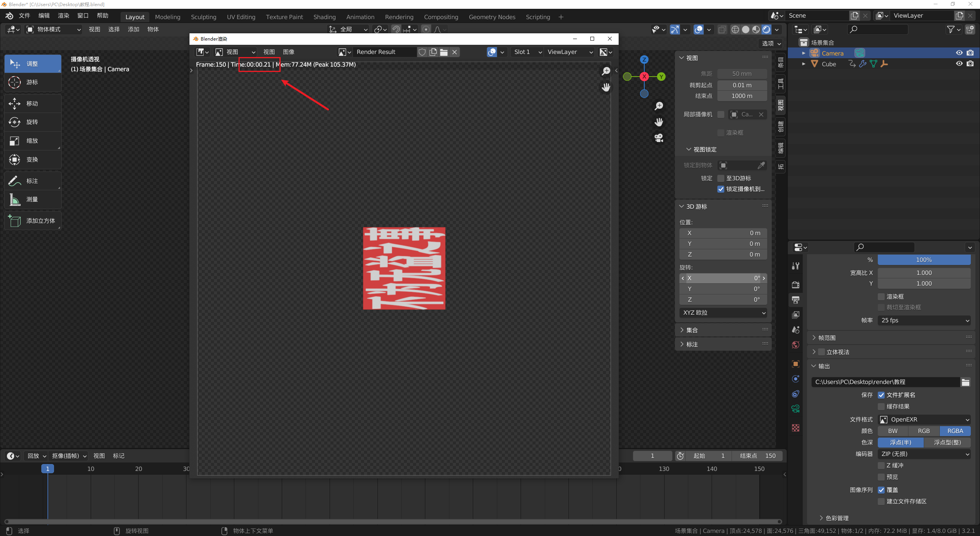Switch to the Shading workspace tab
980x536 pixels.
tap(324, 17)
